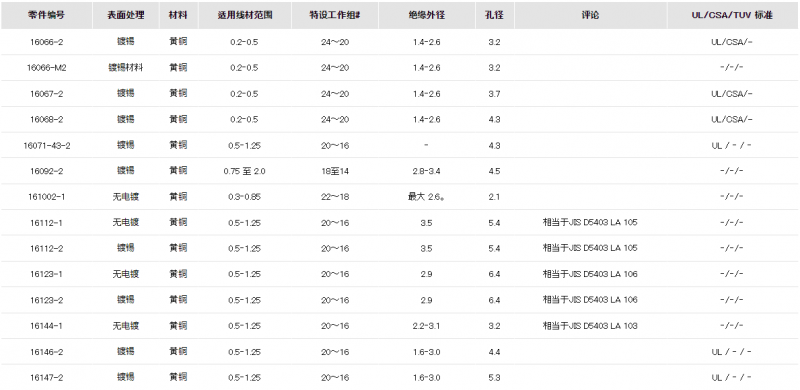Select part number 16144-1
The width and height of the screenshot is (800, 390).
click(x=46, y=326)
